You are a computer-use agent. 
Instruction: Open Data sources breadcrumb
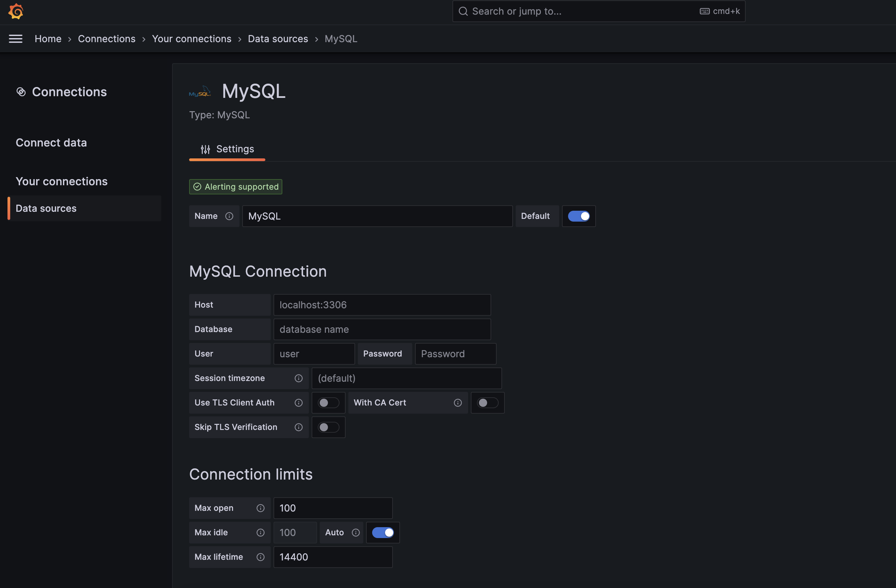(x=278, y=39)
